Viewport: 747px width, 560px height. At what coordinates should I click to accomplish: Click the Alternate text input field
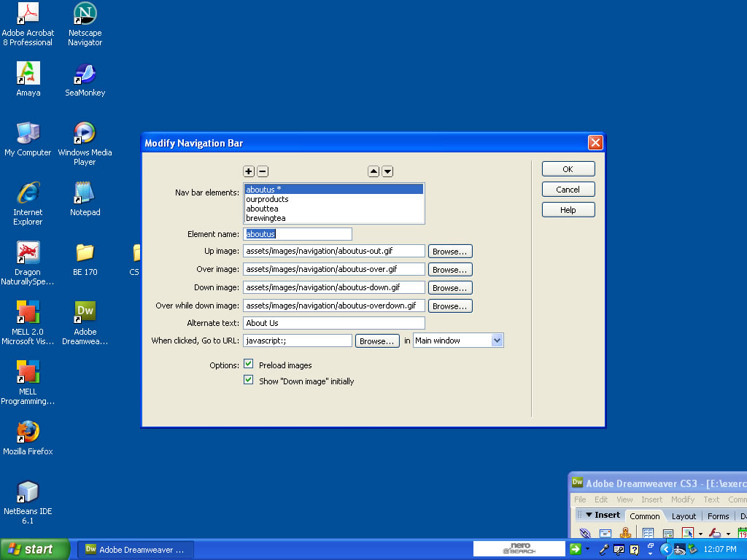[333, 323]
